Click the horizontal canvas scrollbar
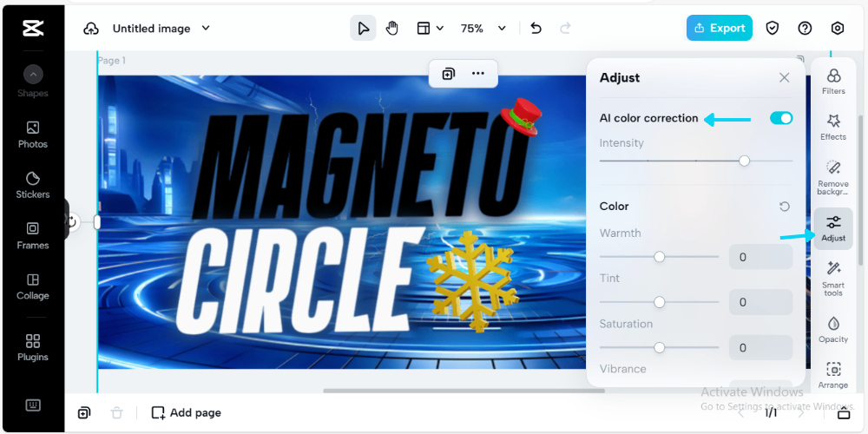Screen dimensions: 868x434 tap(464, 391)
